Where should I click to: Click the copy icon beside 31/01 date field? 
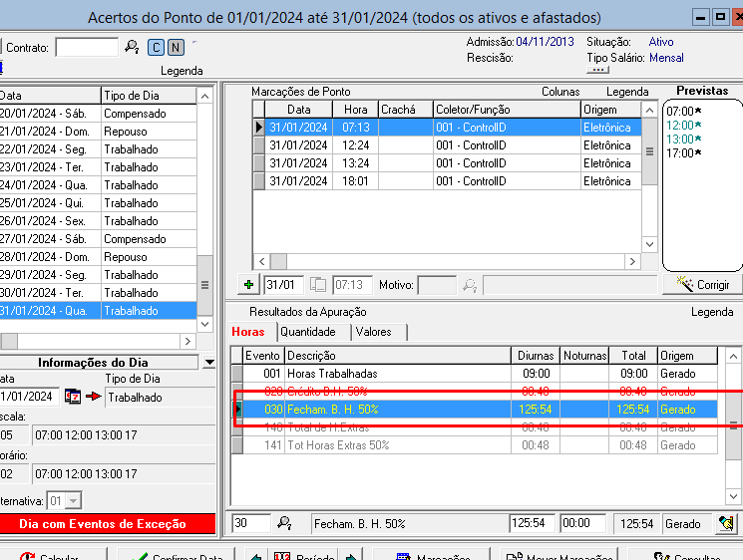tap(318, 285)
